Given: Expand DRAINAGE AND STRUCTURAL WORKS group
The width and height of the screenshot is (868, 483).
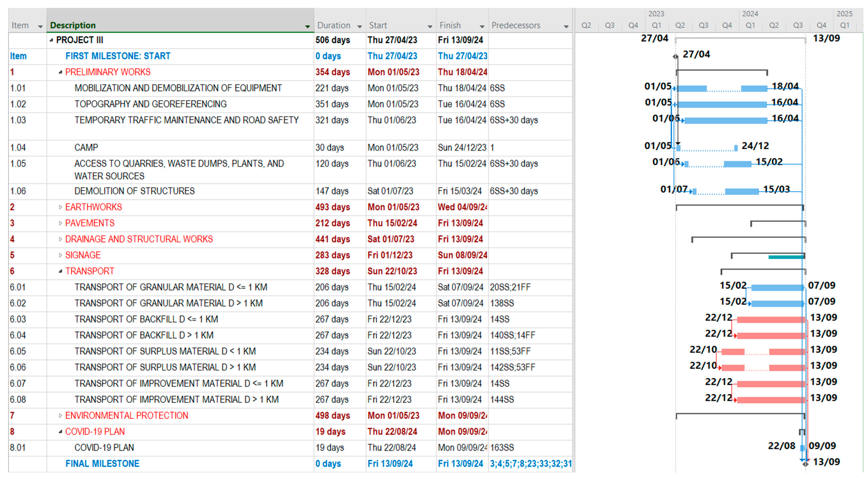Looking at the screenshot, I should [x=60, y=239].
